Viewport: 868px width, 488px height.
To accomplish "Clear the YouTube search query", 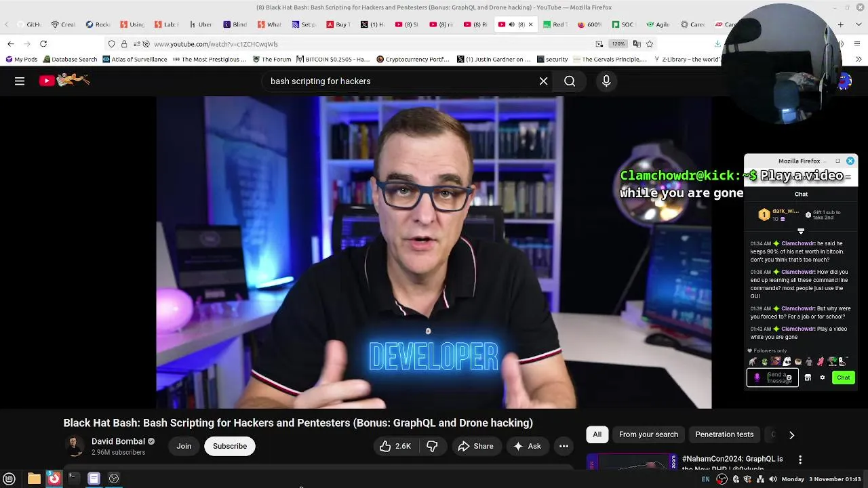I will pos(543,81).
